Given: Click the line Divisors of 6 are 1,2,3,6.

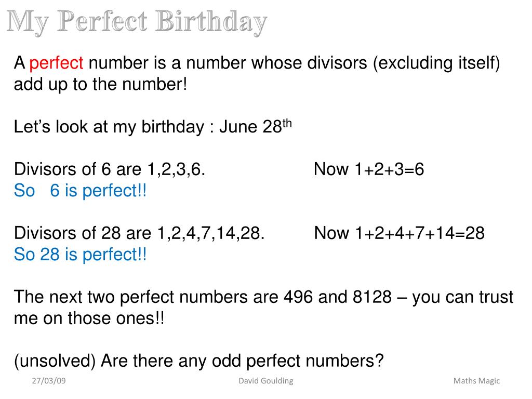Looking at the screenshot, I should [110, 169].
